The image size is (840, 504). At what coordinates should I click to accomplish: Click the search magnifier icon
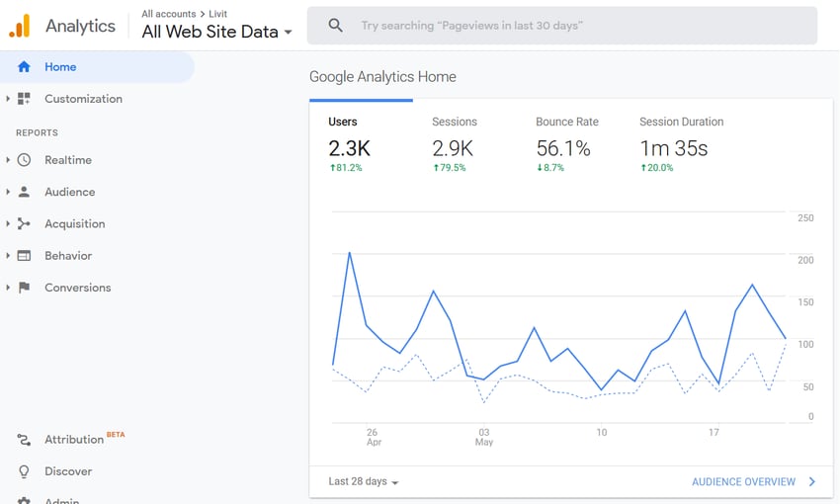336,25
